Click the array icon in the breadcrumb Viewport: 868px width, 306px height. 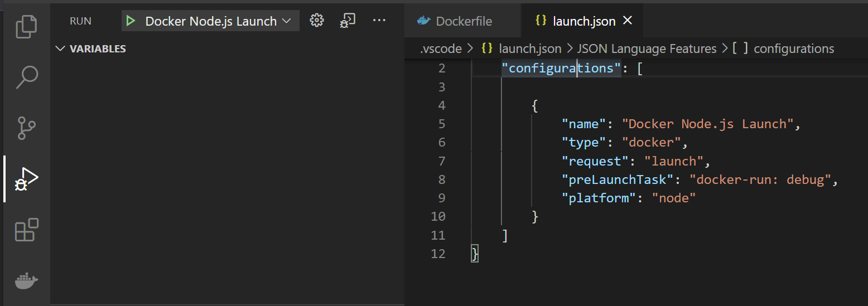coord(740,49)
